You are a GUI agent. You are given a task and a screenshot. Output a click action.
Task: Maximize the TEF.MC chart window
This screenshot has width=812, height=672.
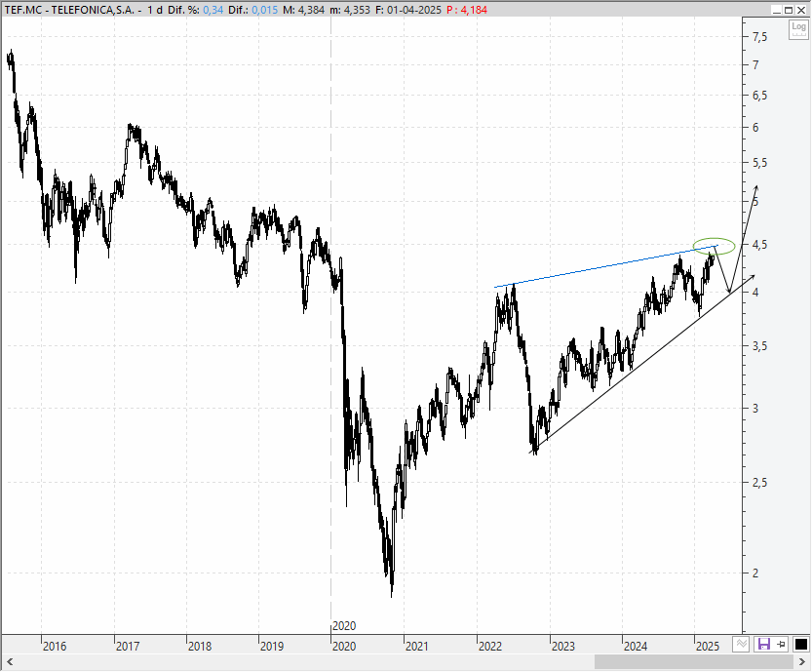click(789, 10)
